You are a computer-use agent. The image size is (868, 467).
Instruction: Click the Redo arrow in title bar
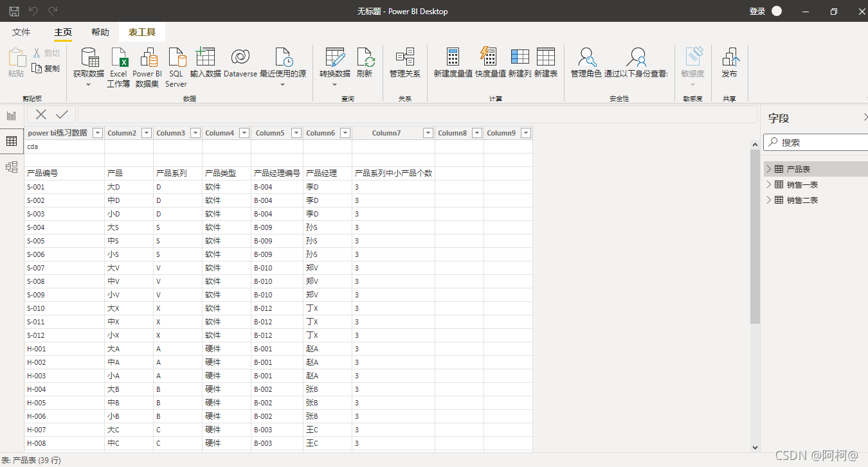(x=53, y=11)
